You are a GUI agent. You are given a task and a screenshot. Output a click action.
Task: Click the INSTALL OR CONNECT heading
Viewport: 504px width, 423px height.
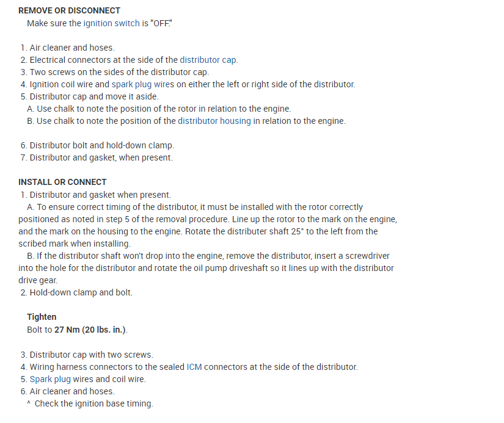pos(62,182)
